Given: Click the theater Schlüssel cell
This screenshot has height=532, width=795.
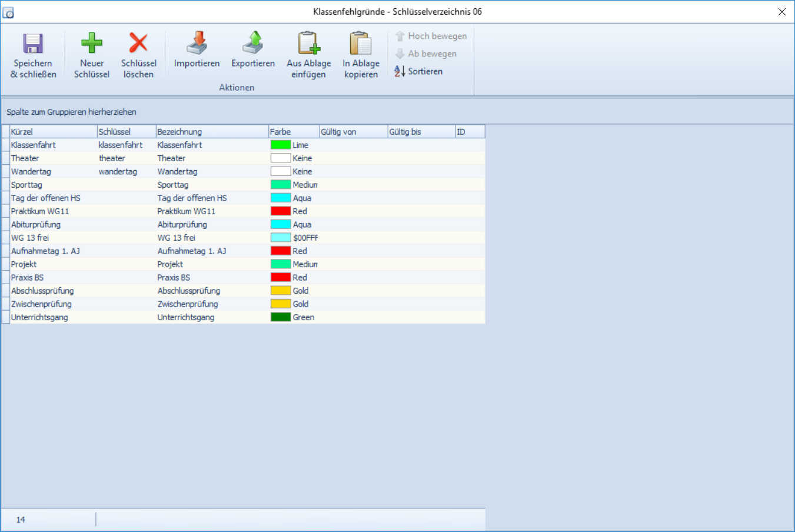Looking at the screenshot, I should click(112, 158).
